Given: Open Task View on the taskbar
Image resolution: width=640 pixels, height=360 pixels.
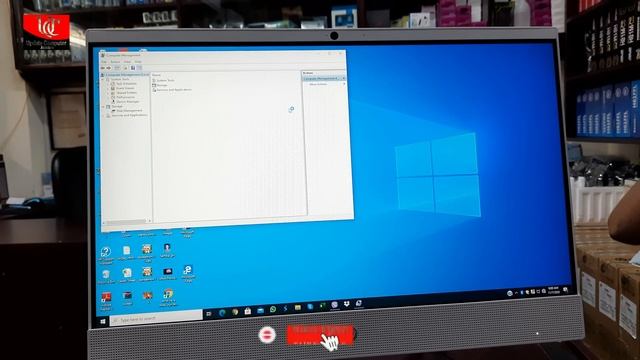Looking at the screenshot, I should pos(209,313).
